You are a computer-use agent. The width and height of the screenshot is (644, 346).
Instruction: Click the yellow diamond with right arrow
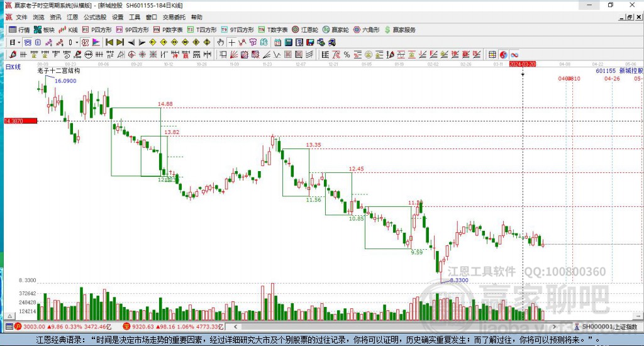click(164, 42)
